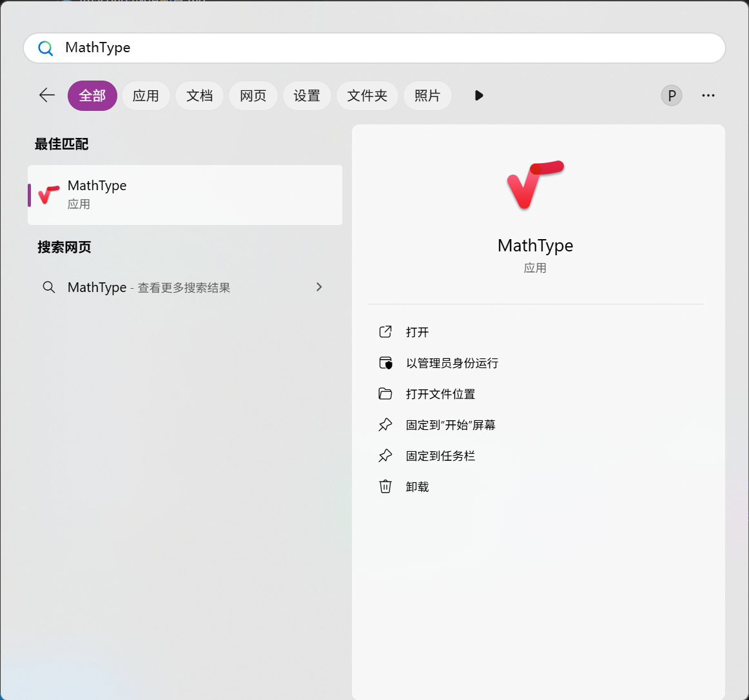The image size is (749, 700).
Task: Toggle the 应用 filter pill
Action: (x=146, y=95)
